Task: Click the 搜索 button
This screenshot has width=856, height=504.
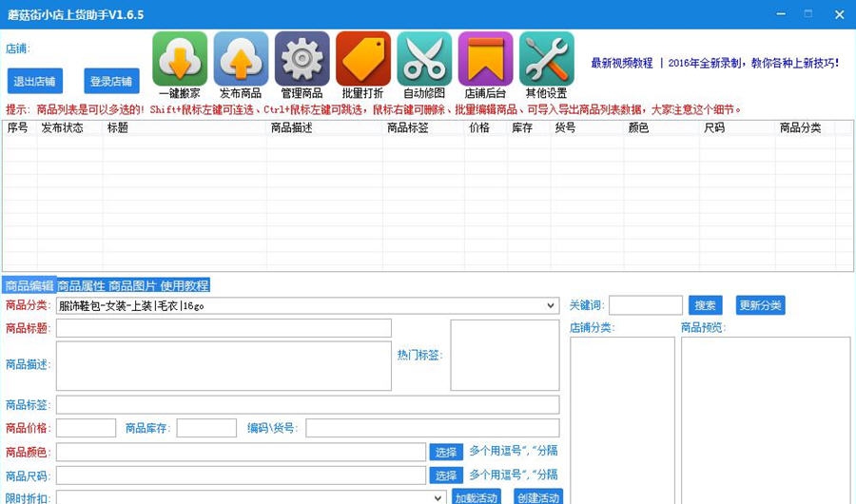Action: (x=706, y=305)
